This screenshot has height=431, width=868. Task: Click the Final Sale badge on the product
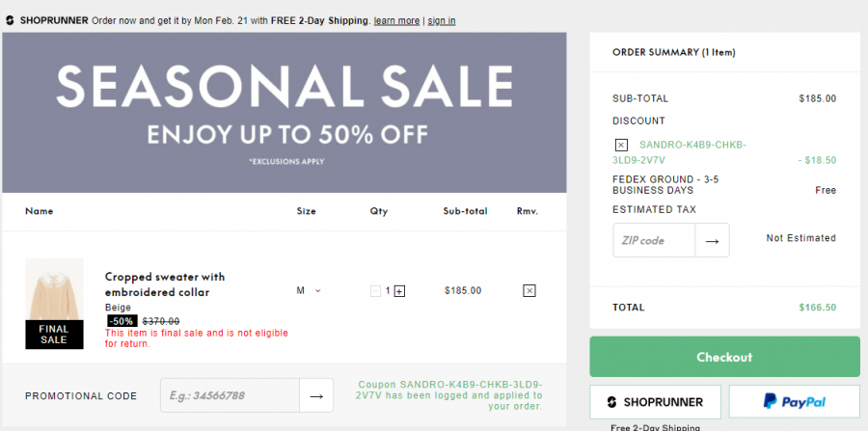click(x=54, y=335)
